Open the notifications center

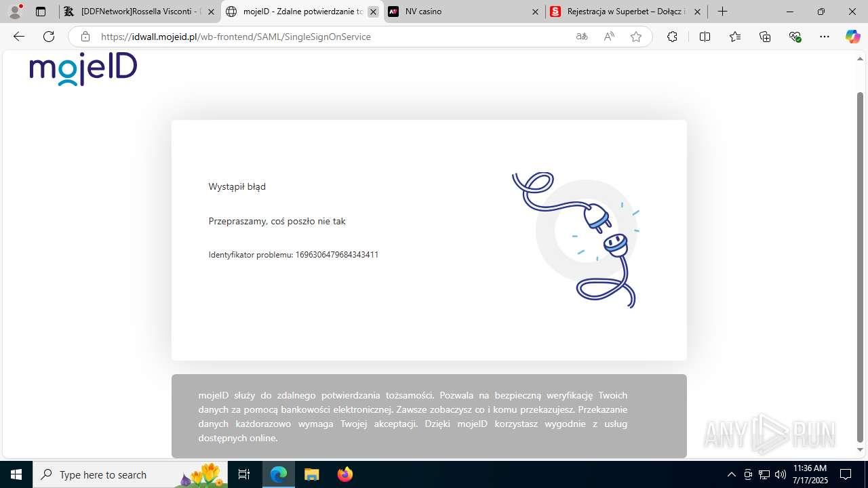point(846,474)
